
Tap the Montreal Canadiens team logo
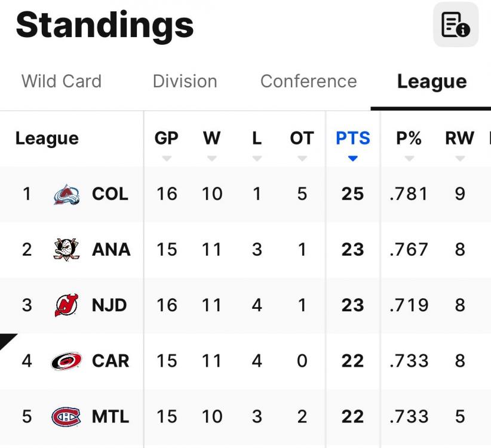66,416
